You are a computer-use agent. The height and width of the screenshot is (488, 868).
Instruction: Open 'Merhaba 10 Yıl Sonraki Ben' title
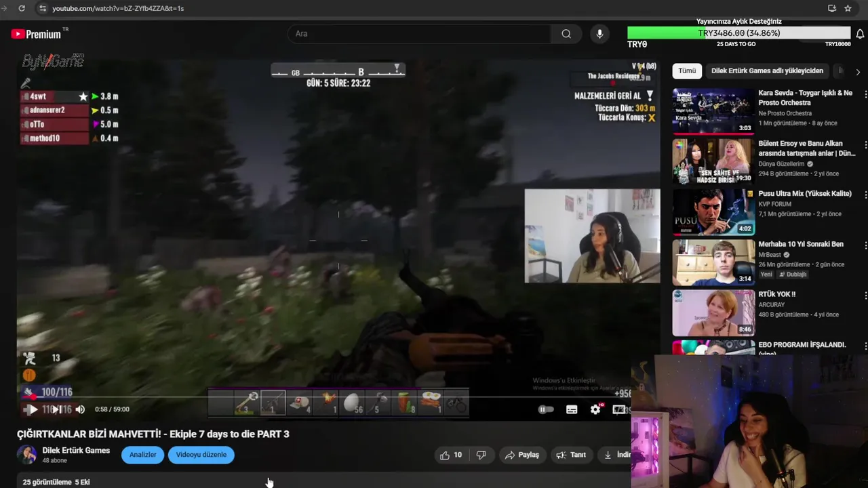[x=801, y=244]
